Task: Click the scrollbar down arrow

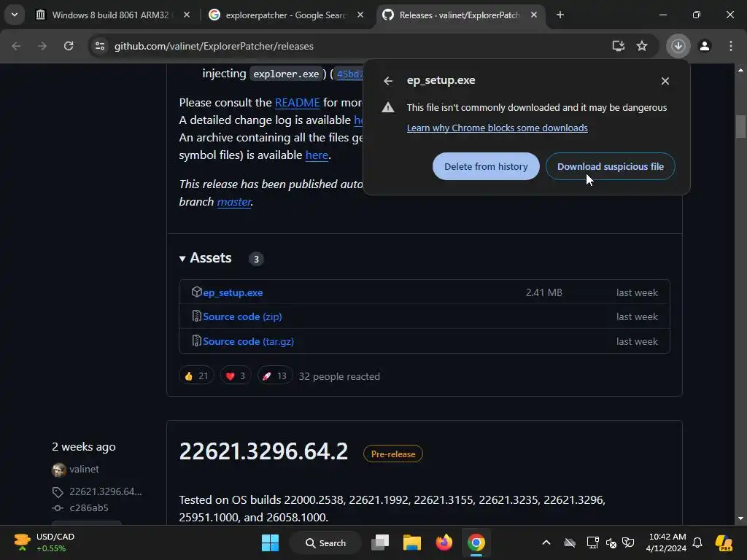Action: [740, 518]
